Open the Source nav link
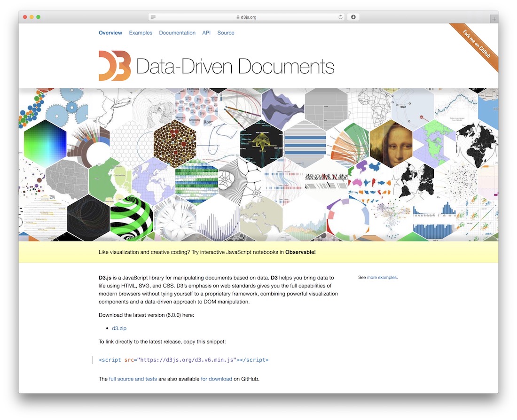Viewport: 517px width, 420px height. pyautogui.click(x=226, y=32)
